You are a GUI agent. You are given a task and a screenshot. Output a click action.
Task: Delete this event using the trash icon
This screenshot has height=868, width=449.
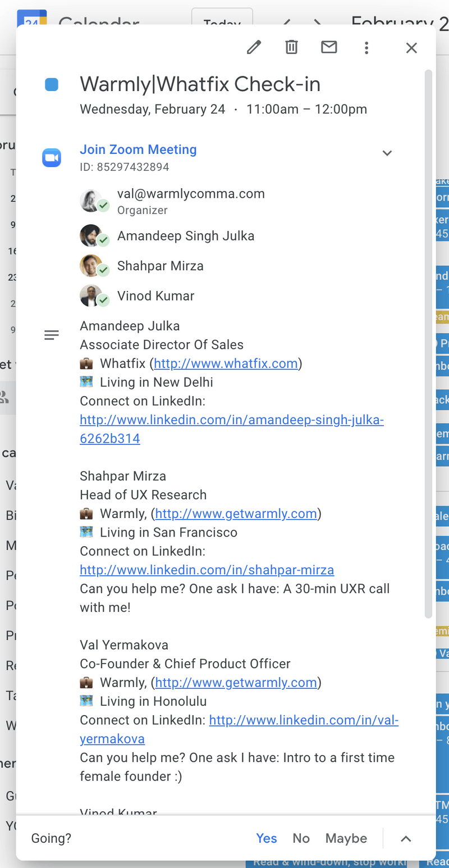291,48
